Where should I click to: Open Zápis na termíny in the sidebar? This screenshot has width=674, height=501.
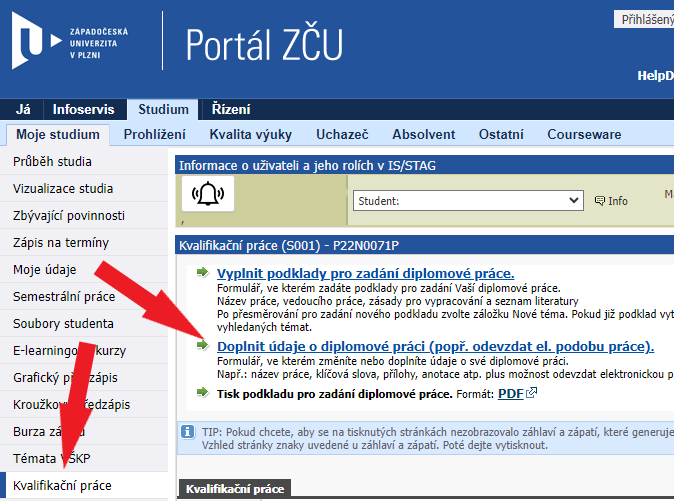pyautogui.click(x=84, y=243)
